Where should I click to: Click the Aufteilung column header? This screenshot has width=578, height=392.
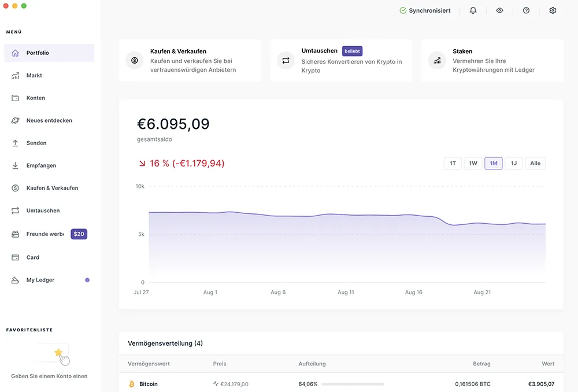(312, 364)
